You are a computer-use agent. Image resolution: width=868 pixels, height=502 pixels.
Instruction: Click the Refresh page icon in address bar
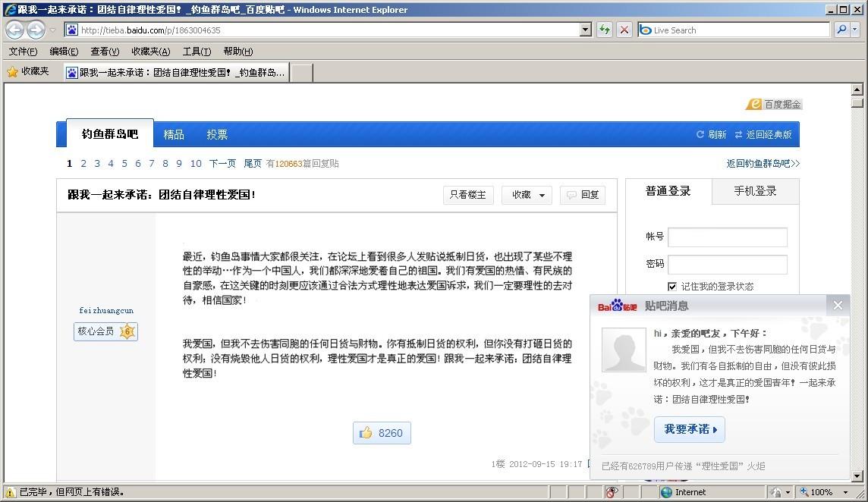tap(605, 30)
